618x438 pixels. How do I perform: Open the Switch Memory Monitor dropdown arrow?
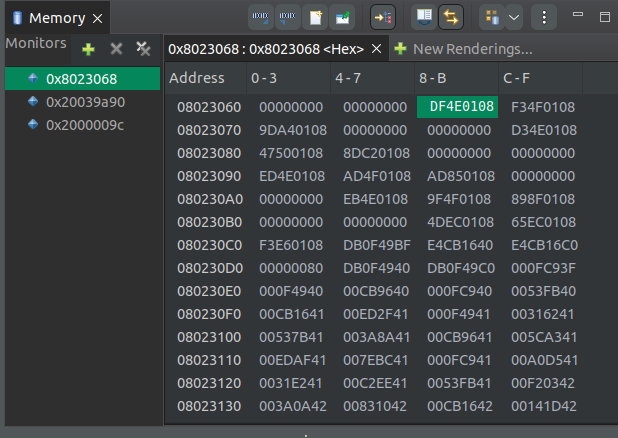pyautogui.click(x=514, y=17)
